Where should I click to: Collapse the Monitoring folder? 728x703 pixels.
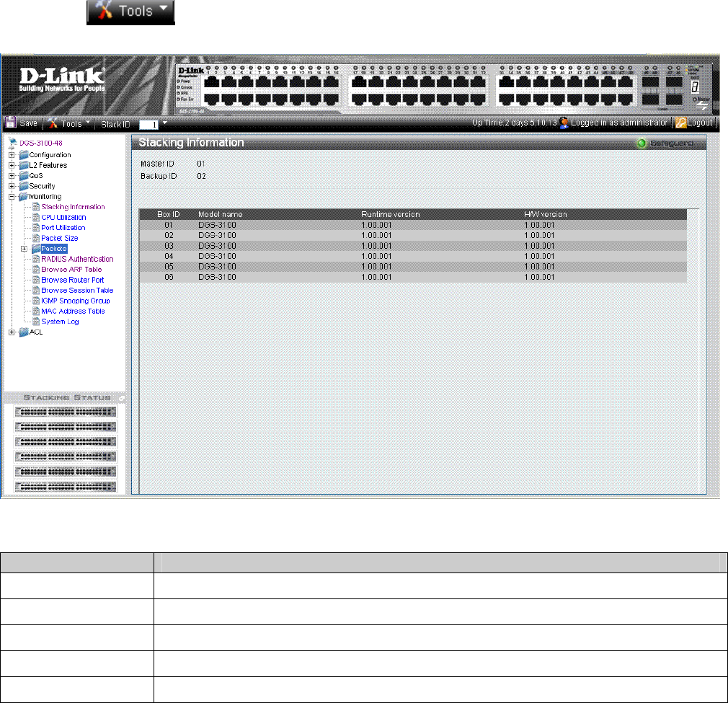tap(12, 197)
